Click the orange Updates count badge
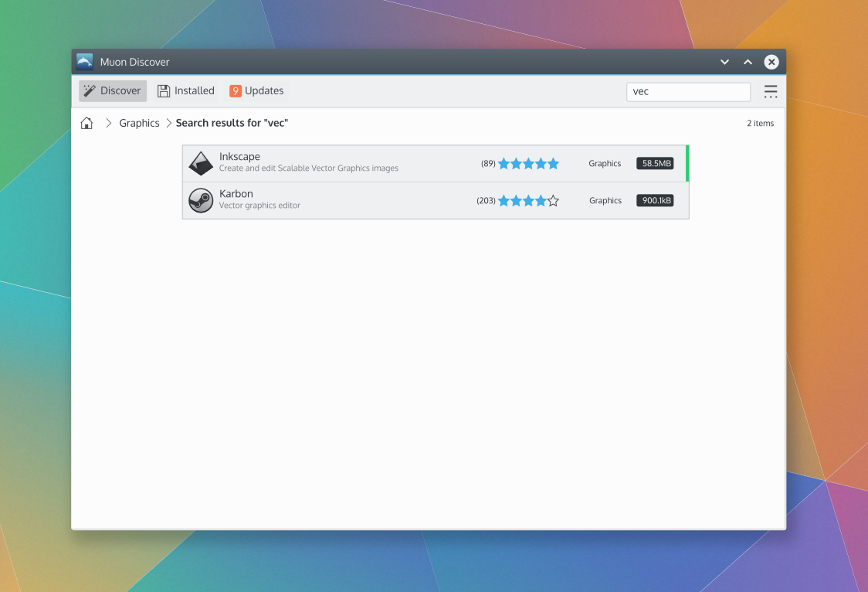Screen dimensions: 868x592 tap(236, 91)
